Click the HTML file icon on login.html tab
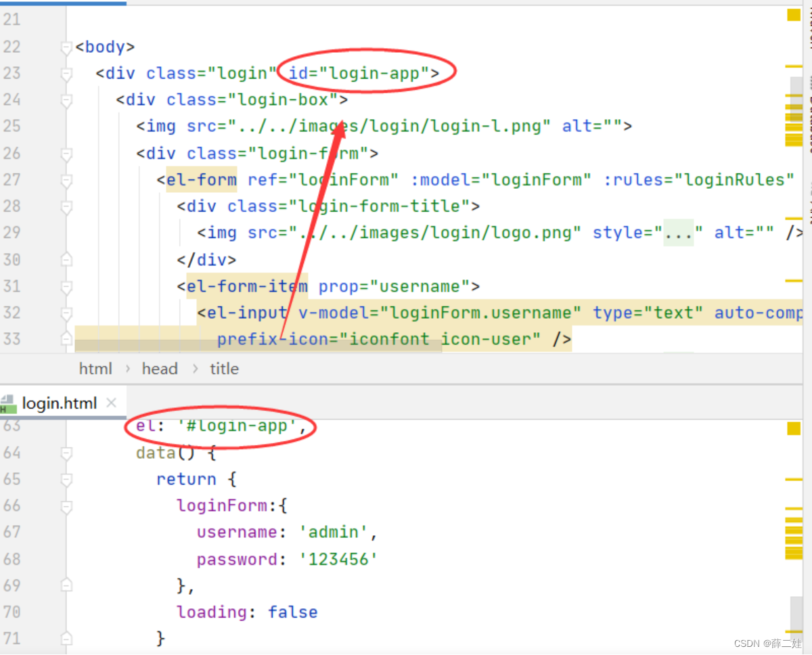Viewport: 812px width, 655px height. (x=8, y=404)
